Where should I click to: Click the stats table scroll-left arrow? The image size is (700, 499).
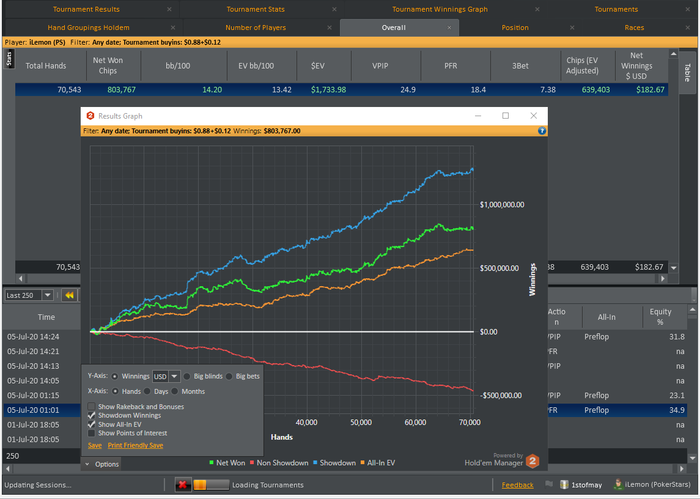pos(21,279)
